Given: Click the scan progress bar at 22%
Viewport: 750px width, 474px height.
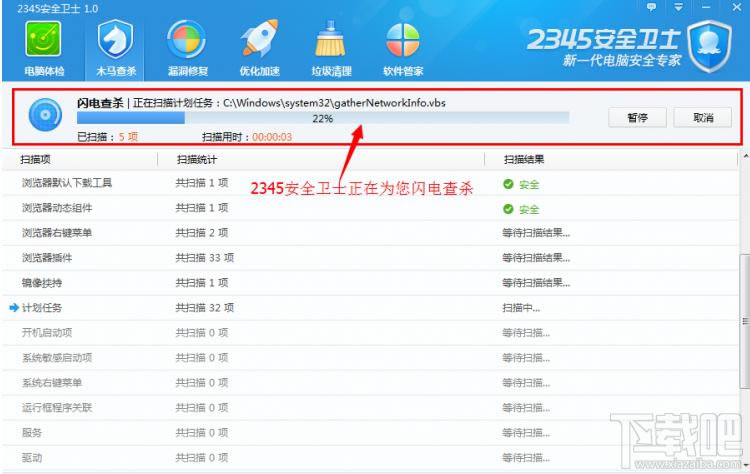Looking at the screenshot, I should click(x=322, y=118).
